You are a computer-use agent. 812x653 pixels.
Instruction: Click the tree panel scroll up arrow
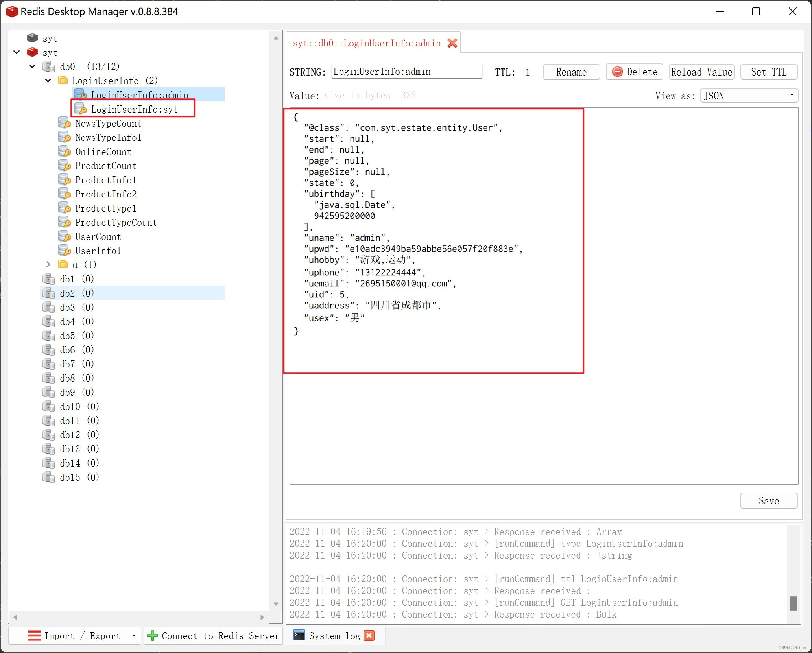(x=276, y=38)
